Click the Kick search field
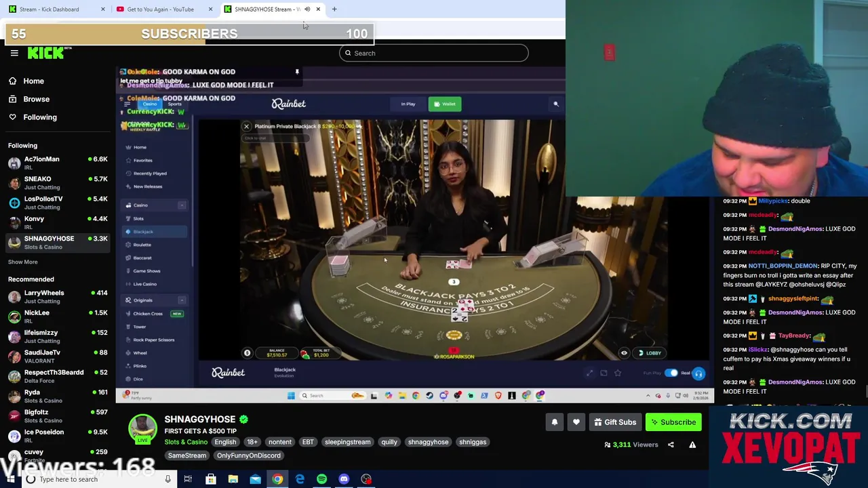The image size is (868, 488). pos(434,53)
